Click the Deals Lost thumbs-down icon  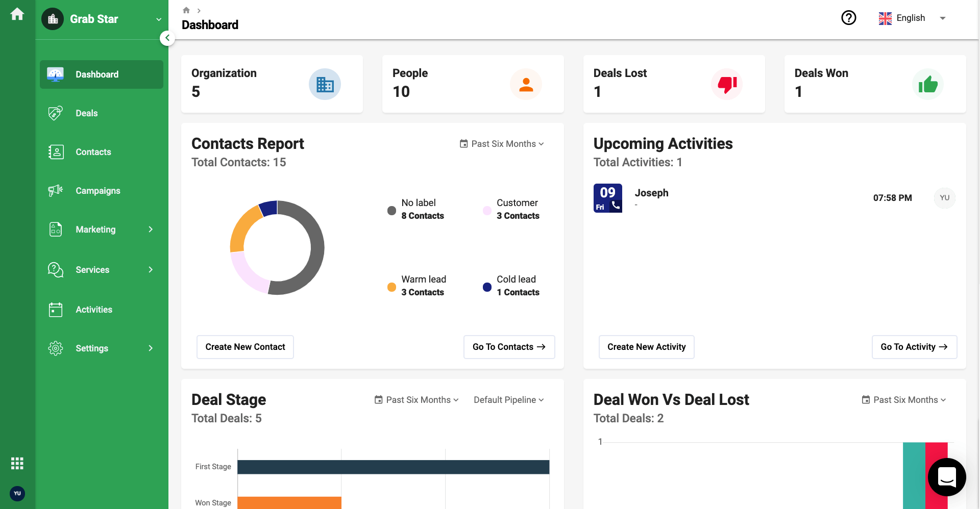point(727,84)
